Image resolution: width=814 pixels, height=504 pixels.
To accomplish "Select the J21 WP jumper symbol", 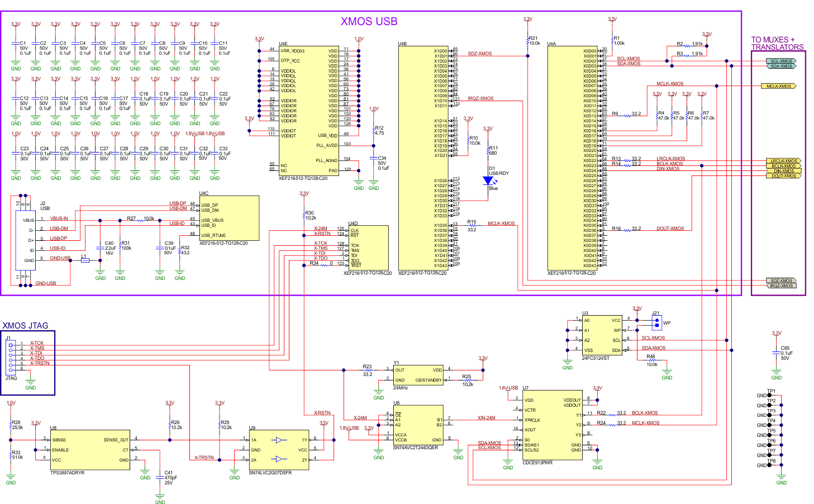I will coord(656,322).
